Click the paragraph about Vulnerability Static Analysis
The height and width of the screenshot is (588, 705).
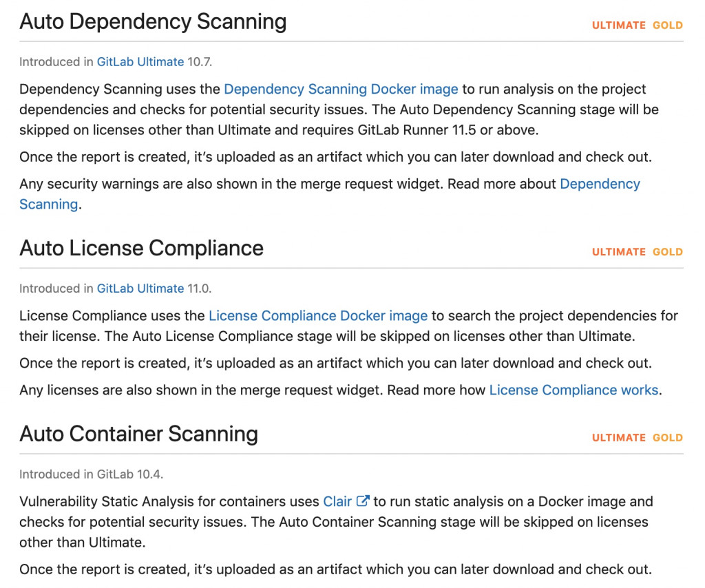(336, 522)
